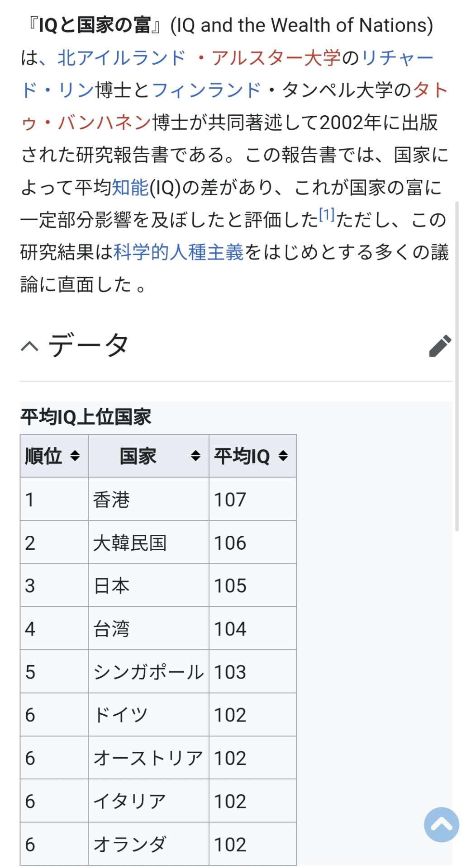Select the シンガポール row cell
This screenshot has height=868, width=471.
coord(148,672)
